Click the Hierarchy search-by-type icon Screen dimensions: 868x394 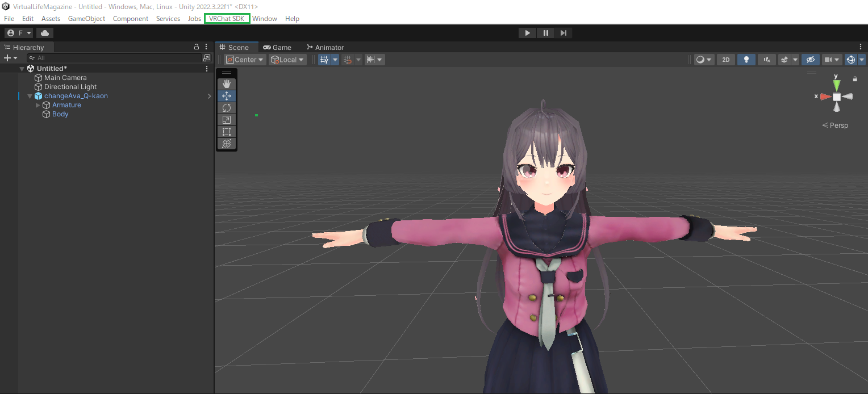(207, 58)
